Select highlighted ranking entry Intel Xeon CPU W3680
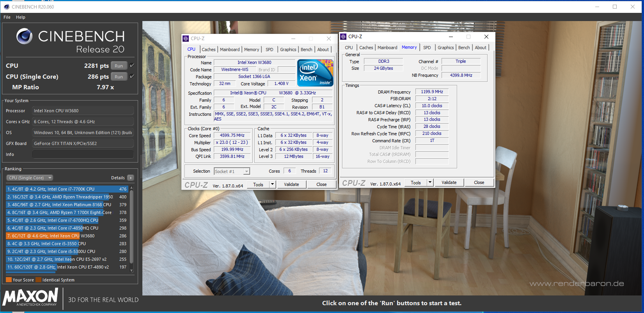The width and height of the screenshot is (644, 313). (x=67, y=236)
